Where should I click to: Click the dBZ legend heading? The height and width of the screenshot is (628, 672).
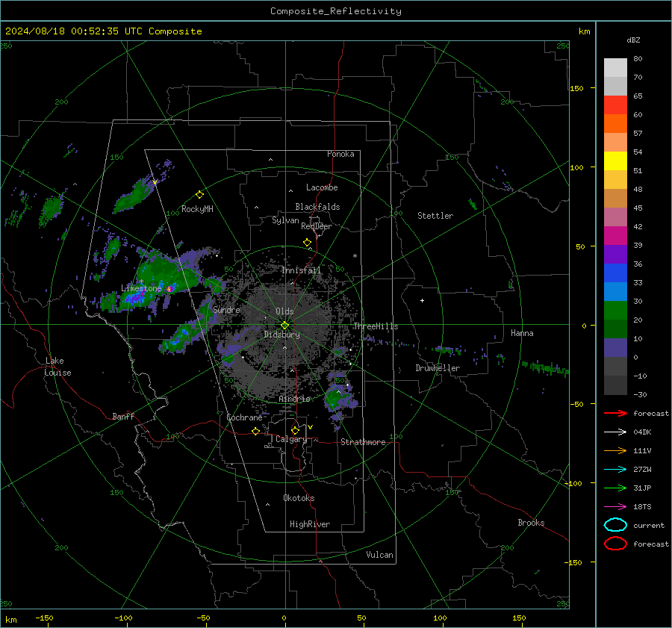click(x=633, y=40)
